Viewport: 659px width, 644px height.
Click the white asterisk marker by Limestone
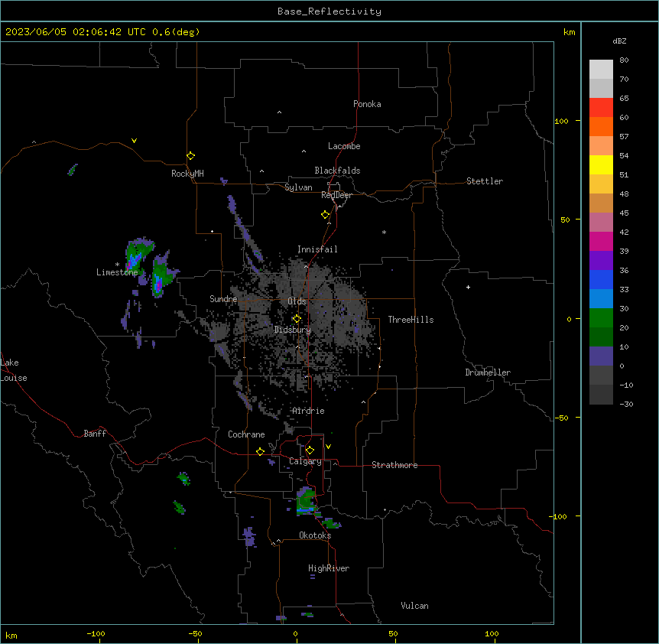(x=117, y=265)
